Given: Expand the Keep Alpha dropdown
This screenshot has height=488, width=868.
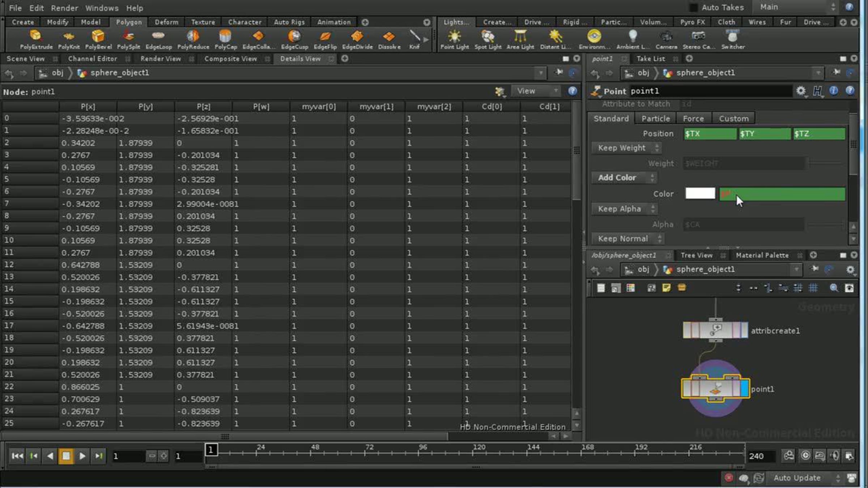Looking at the screenshot, I should tap(625, 209).
